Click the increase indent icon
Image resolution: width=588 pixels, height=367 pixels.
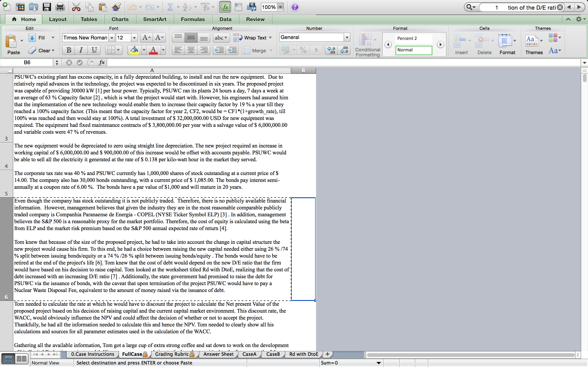pyautogui.click(x=232, y=50)
